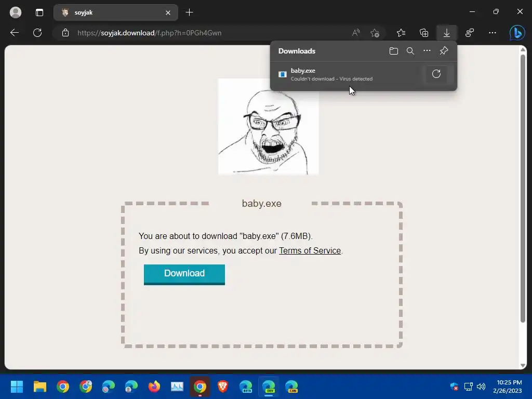Image resolution: width=532 pixels, height=399 pixels.
Task: Click the baby.exe heading on page
Action: (x=262, y=203)
